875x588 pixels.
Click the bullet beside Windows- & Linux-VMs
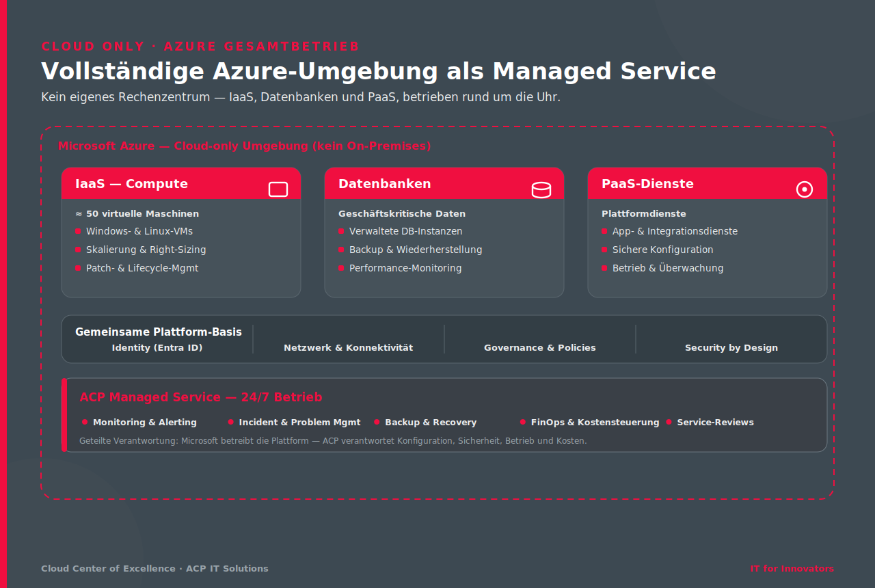click(78, 231)
